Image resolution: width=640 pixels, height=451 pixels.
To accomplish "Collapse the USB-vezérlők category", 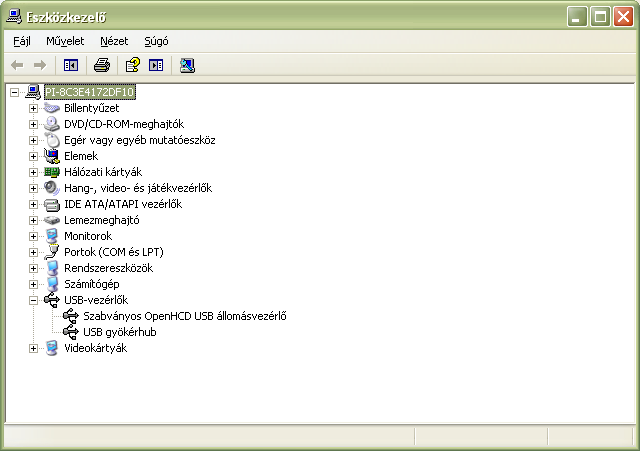I will (33, 300).
